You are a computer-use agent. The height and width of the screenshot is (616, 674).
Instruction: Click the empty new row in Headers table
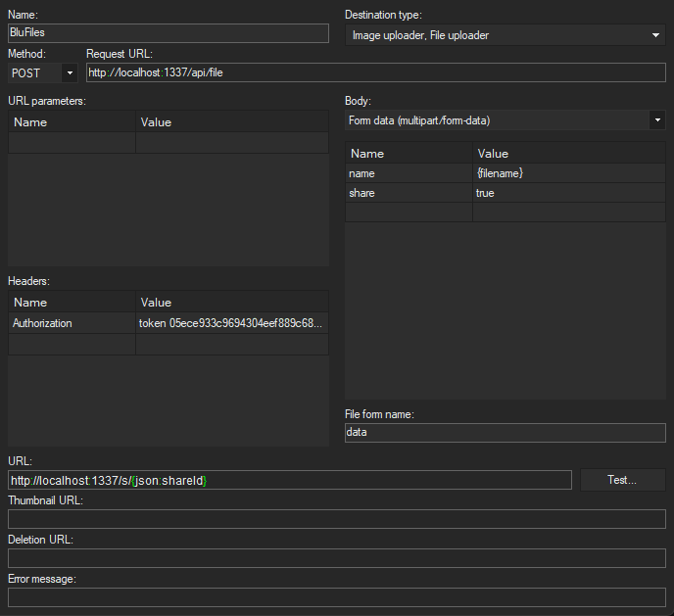coord(72,344)
